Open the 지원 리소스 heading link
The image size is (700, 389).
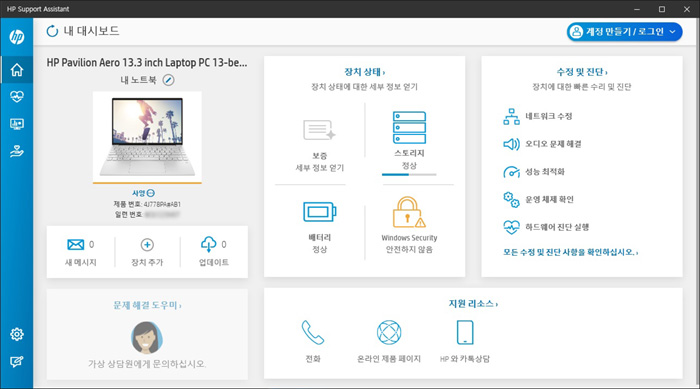(473, 304)
